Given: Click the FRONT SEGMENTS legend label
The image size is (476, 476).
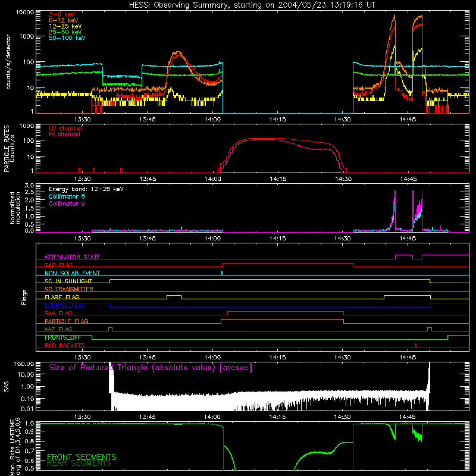Looking at the screenshot, I should coord(82,457).
